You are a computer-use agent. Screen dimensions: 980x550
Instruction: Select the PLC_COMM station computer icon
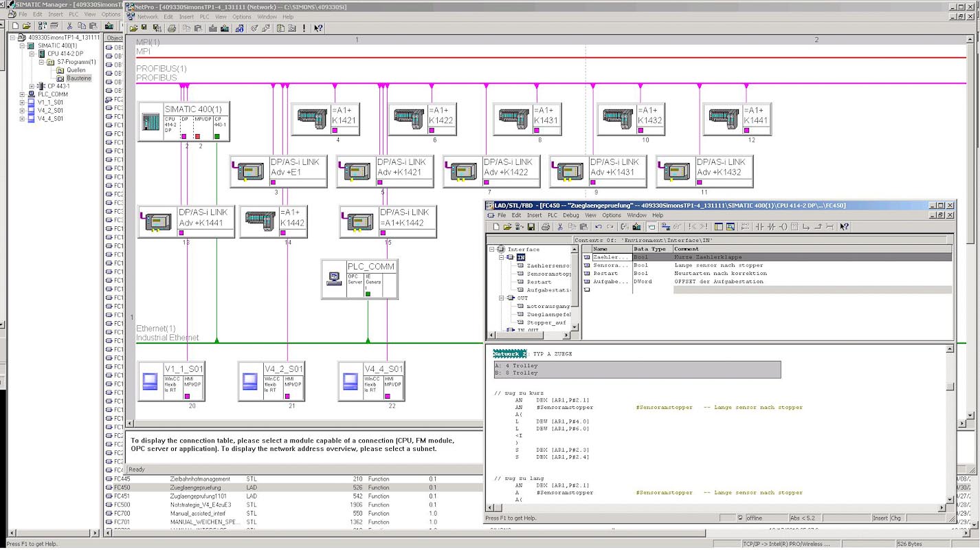click(x=334, y=278)
